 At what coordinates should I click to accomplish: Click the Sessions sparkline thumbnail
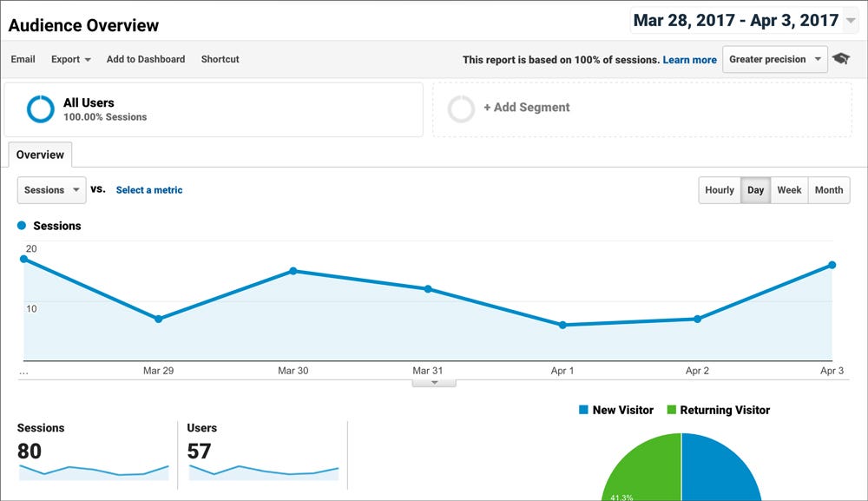click(x=94, y=472)
